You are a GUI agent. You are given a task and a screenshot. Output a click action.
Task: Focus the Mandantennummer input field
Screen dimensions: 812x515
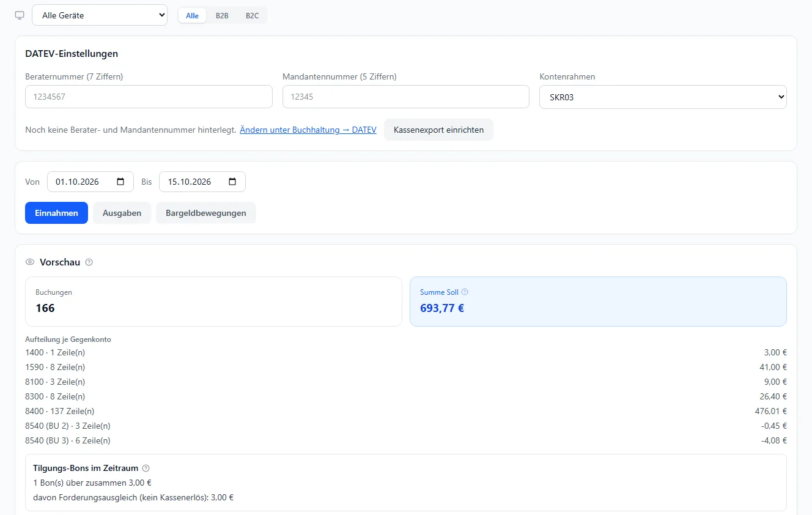point(406,97)
